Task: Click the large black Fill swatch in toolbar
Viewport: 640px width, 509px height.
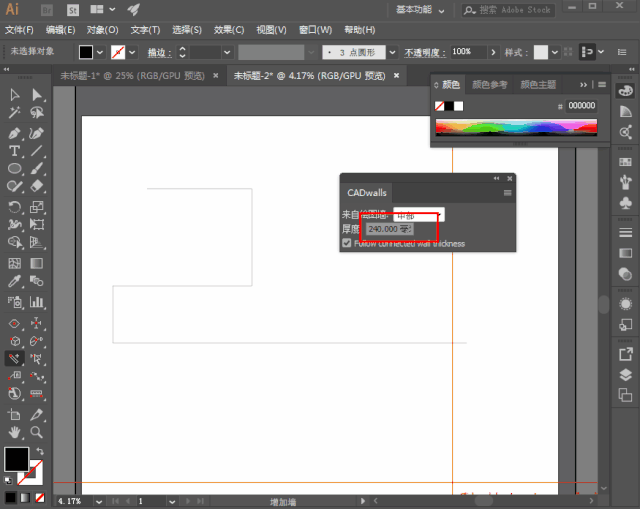Action: (x=17, y=459)
